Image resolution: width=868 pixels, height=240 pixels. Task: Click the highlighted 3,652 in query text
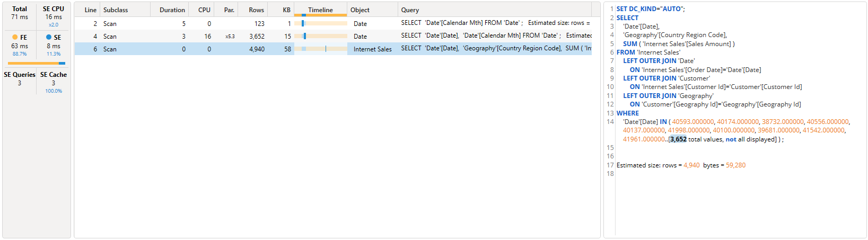pyautogui.click(x=678, y=139)
